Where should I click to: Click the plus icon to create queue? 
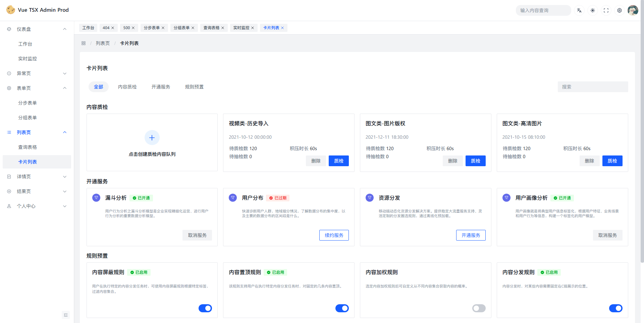point(152,138)
